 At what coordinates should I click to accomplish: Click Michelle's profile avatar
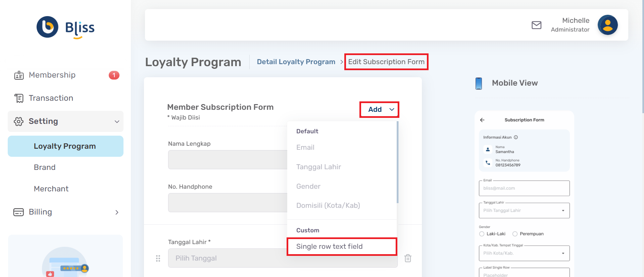pyautogui.click(x=607, y=25)
